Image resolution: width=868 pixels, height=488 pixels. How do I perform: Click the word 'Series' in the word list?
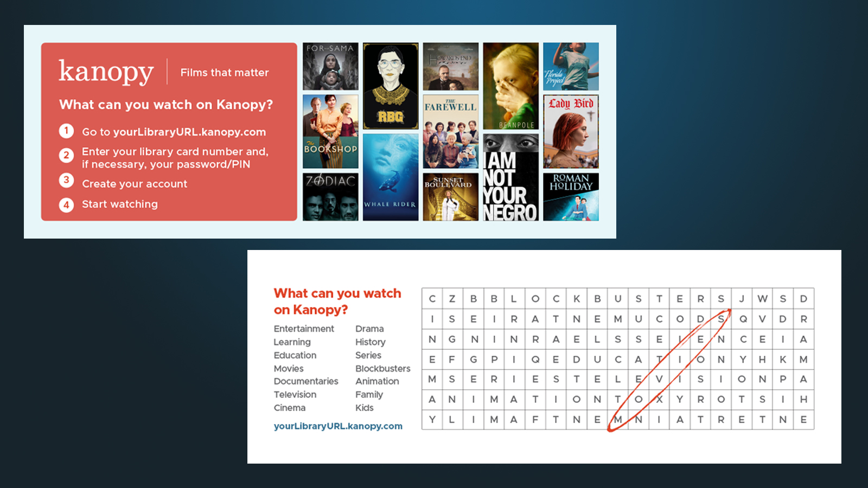pos(368,355)
